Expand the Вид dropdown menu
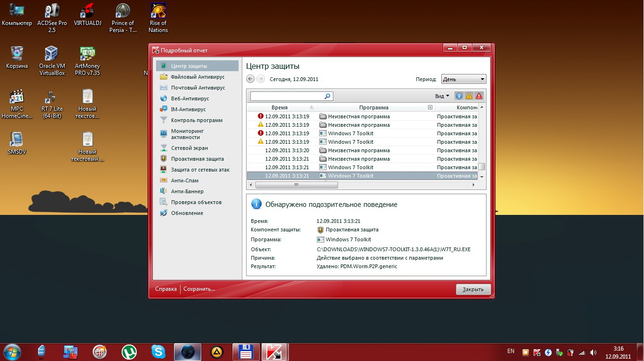Viewport: 644px width, 361px height. click(442, 96)
